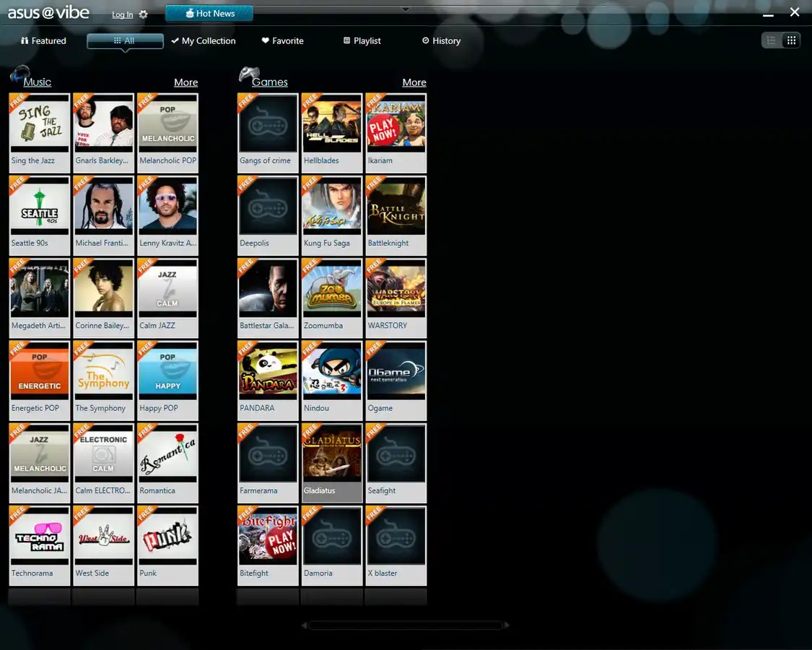
Task: Select the Calm JAZZ station
Action: pos(167,298)
